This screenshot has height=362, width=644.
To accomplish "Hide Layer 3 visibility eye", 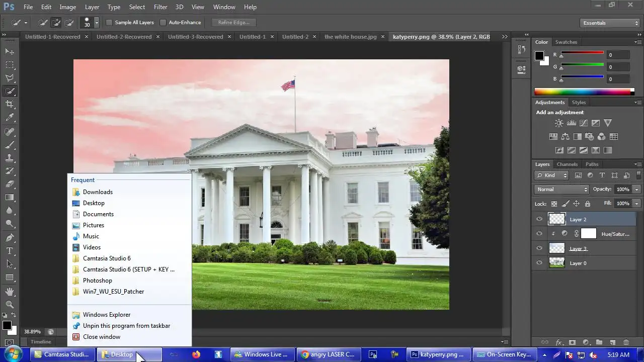I will [539, 248].
